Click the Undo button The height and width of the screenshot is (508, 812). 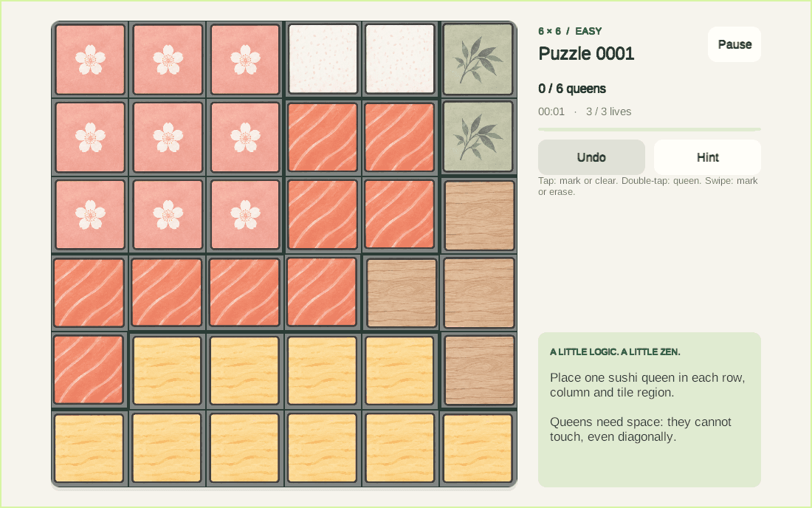pos(591,157)
